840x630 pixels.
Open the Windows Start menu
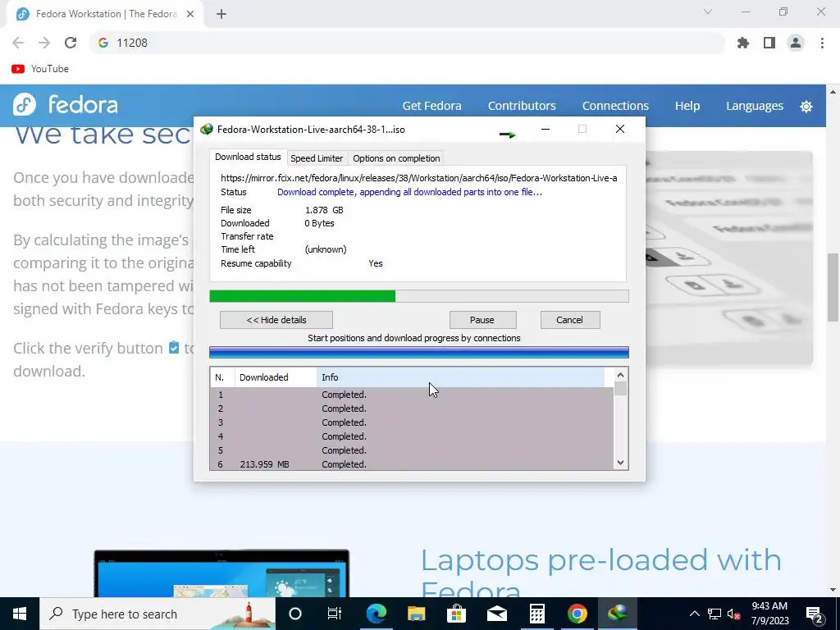[x=20, y=614]
